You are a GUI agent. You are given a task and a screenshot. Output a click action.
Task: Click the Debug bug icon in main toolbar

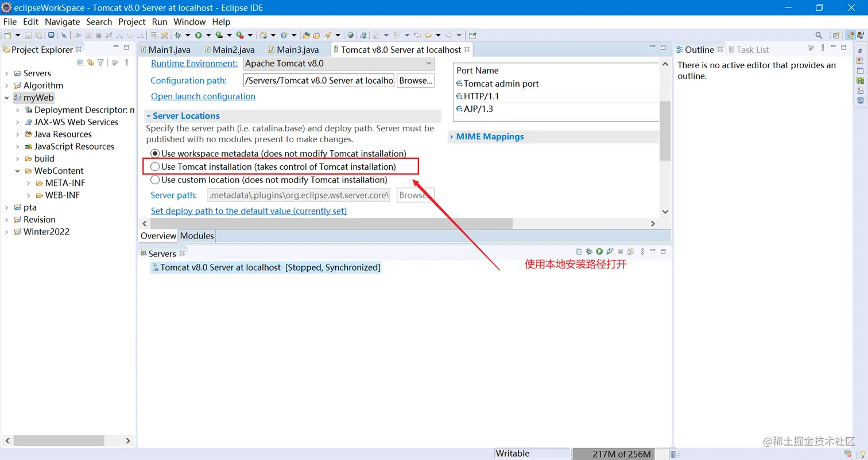click(x=178, y=35)
